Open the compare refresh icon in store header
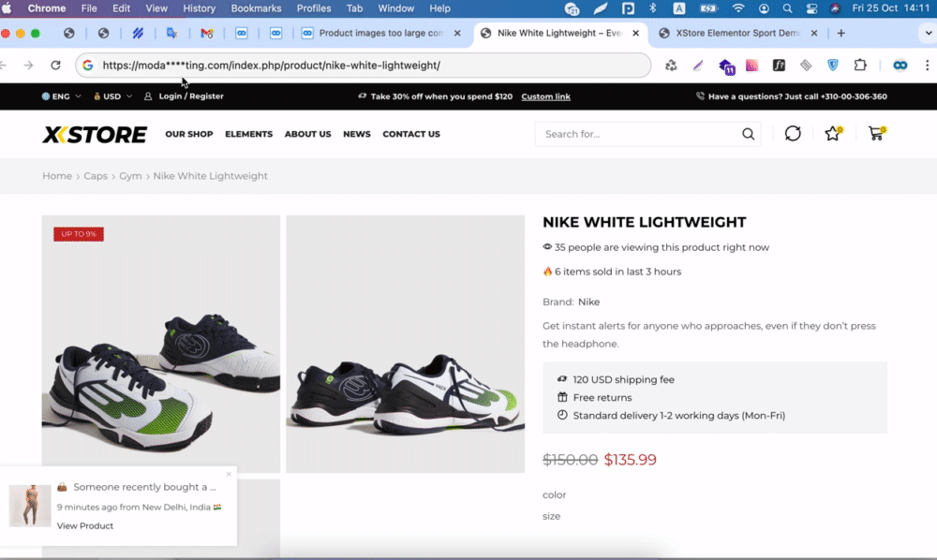The width and height of the screenshot is (937, 560). point(793,134)
